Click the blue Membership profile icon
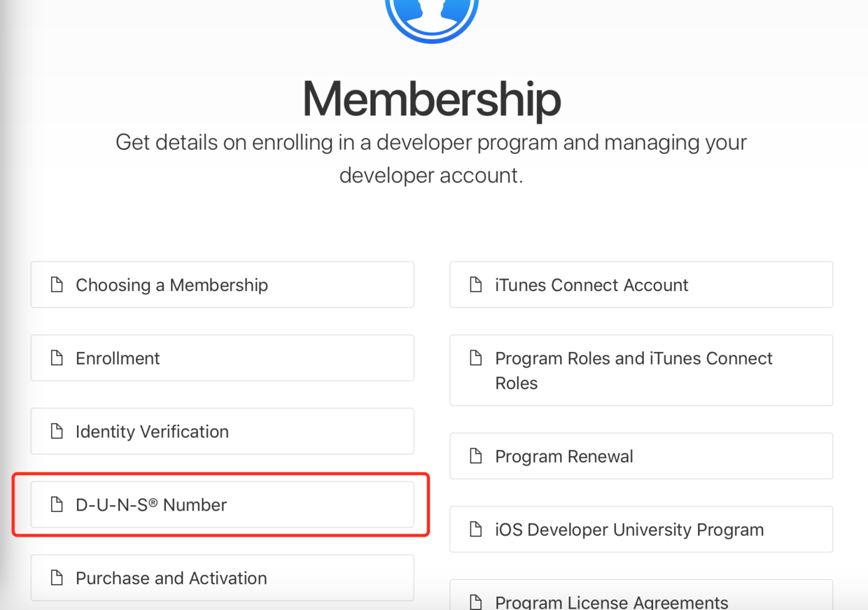 pos(432,15)
